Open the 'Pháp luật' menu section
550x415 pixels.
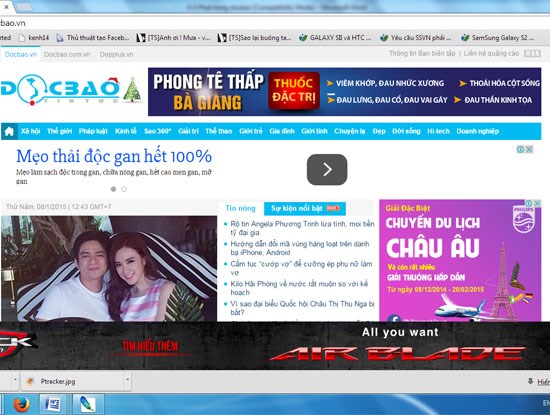click(93, 131)
